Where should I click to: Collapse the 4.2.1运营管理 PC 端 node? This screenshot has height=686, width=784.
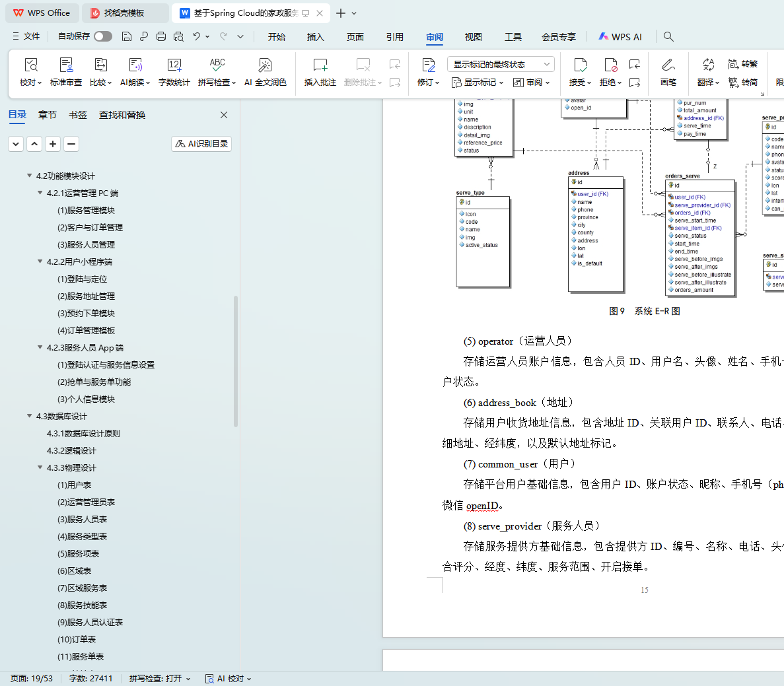click(x=40, y=193)
